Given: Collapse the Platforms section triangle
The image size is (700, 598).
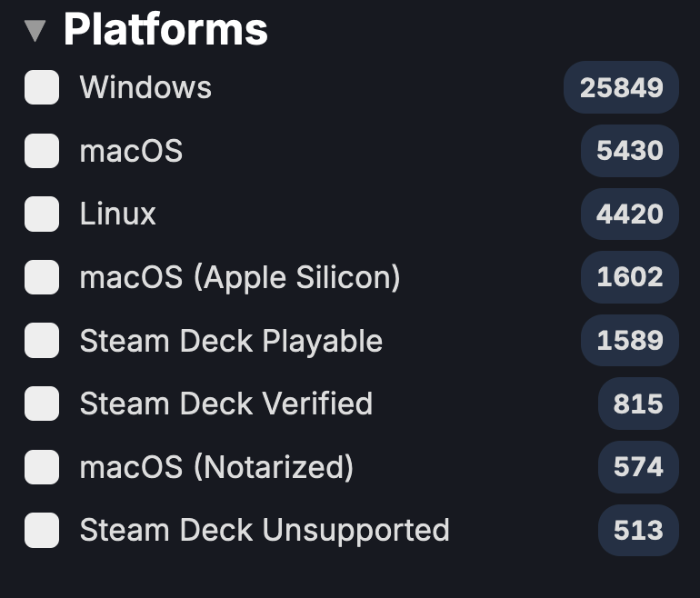Looking at the screenshot, I should (x=35, y=31).
